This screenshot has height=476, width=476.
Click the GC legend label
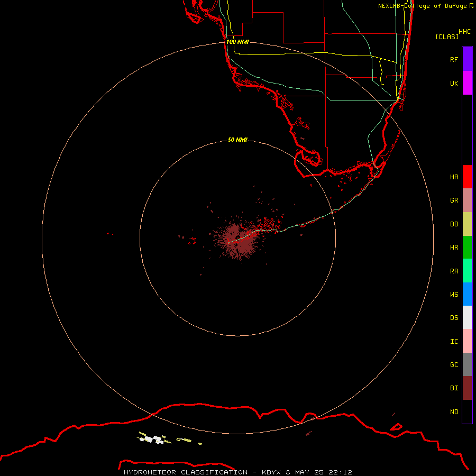pyautogui.click(x=454, y=365)
